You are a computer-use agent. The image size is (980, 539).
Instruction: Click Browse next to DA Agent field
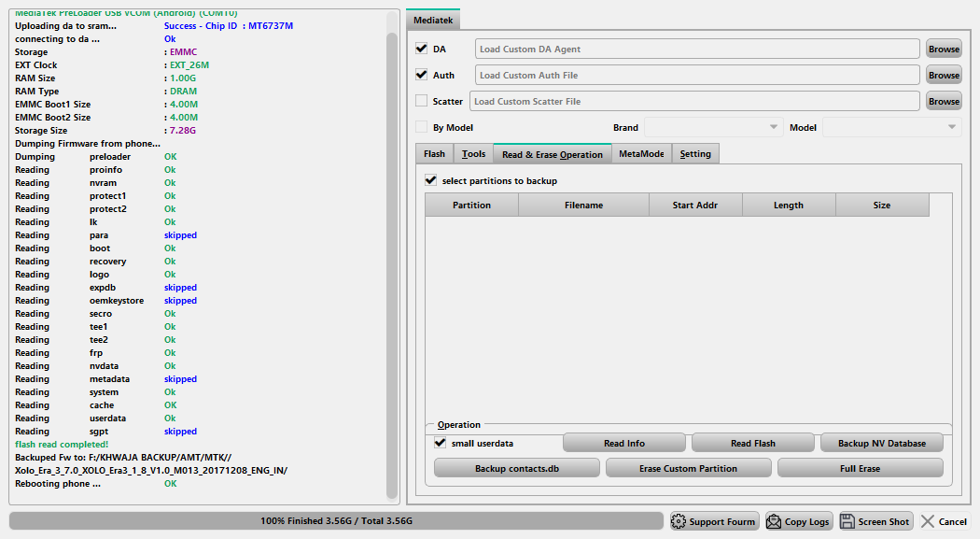coord(944,49)
